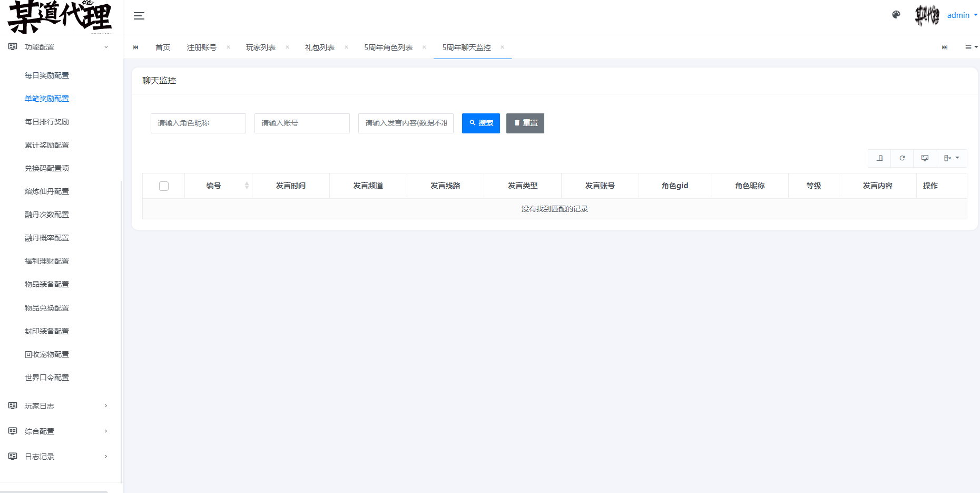Image resolution: width=980 pixels, height=493 pixels.
Task: Focus the 请输入角色昵称 input field
Action: (198, 123)
